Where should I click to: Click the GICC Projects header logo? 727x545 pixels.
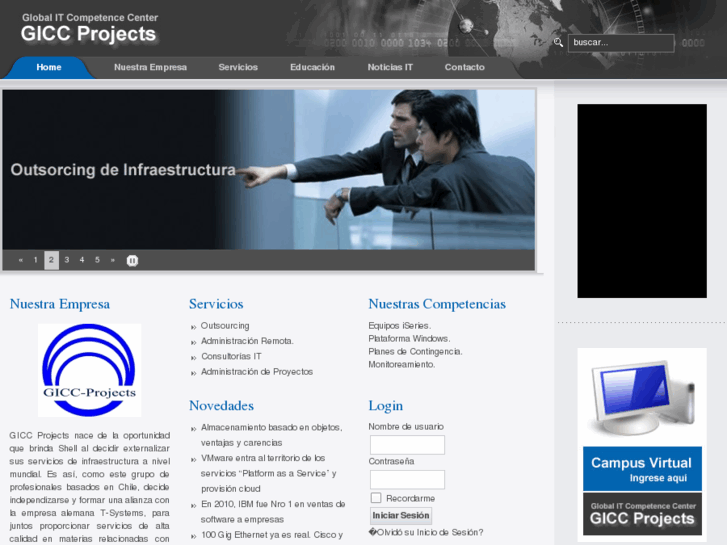click(x=88, y=34)
